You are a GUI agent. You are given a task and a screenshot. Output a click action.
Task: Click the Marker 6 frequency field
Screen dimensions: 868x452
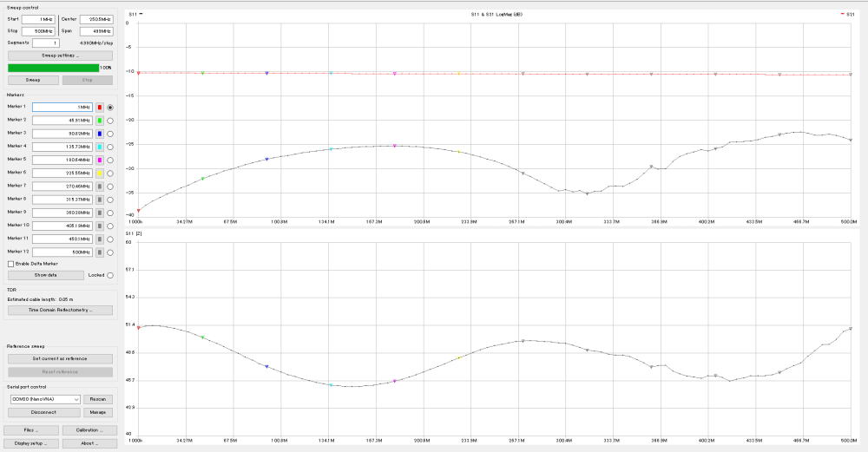point(62,174)
